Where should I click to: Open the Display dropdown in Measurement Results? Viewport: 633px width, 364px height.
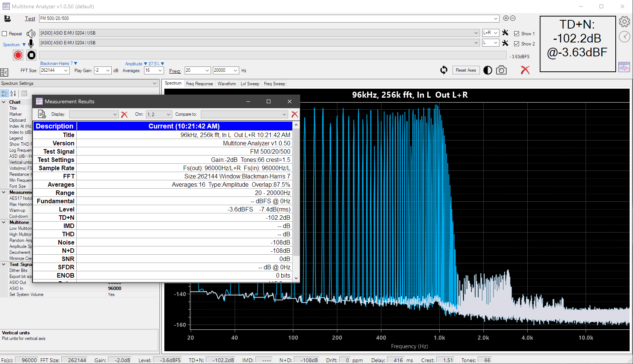point(115,115)
